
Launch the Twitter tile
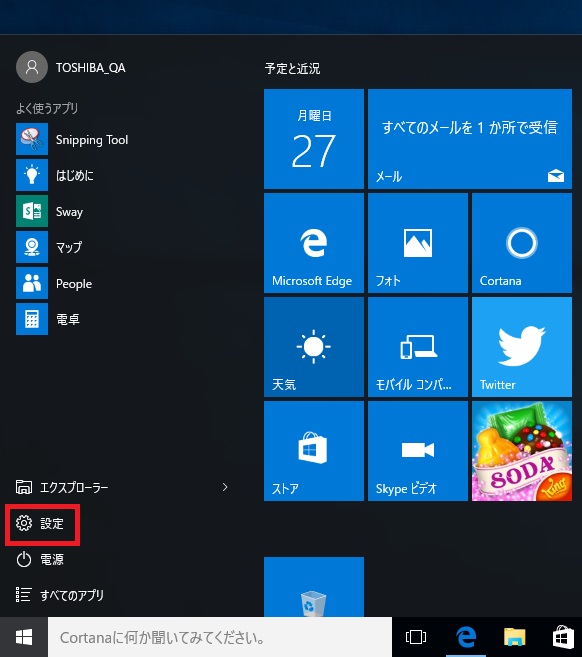click(522, 347)
